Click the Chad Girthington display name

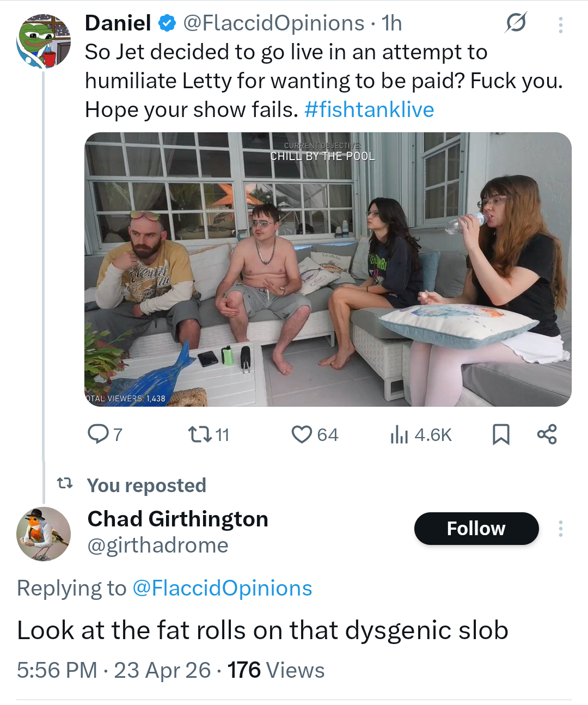(177, 519)
